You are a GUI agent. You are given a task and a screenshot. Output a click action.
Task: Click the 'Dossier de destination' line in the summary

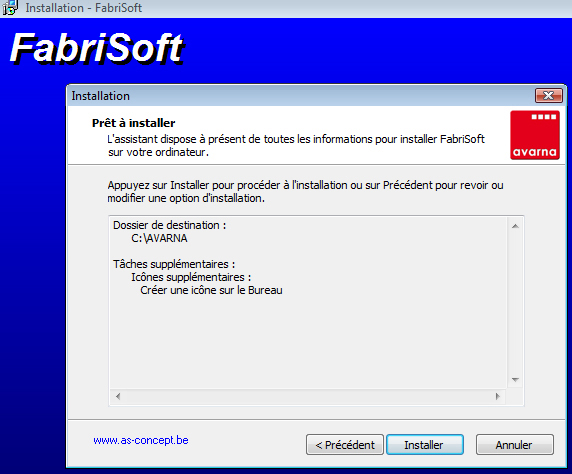(170, 225)
